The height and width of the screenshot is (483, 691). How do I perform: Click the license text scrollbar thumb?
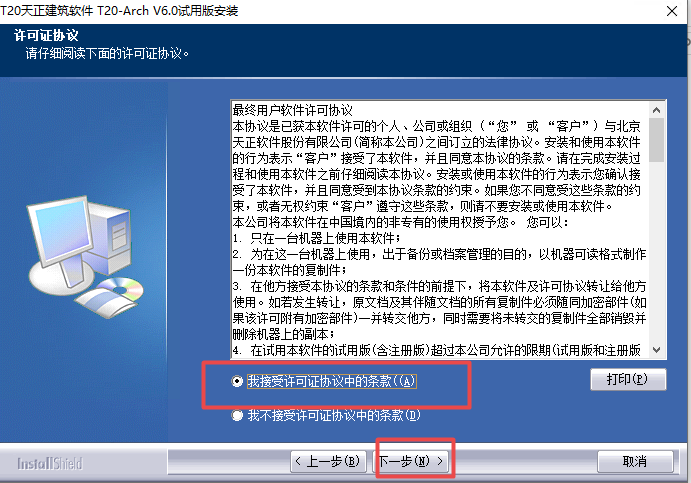(x=656, y=140)
